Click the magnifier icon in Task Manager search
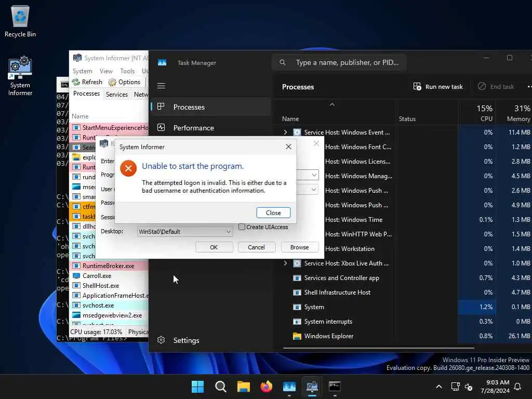Image resolution: width=532 pixels, height=399 pixels. point(282,62)
